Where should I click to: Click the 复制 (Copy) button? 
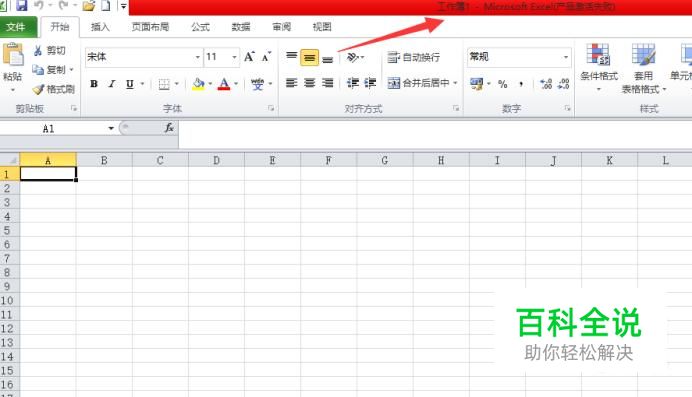coord(49,70)
